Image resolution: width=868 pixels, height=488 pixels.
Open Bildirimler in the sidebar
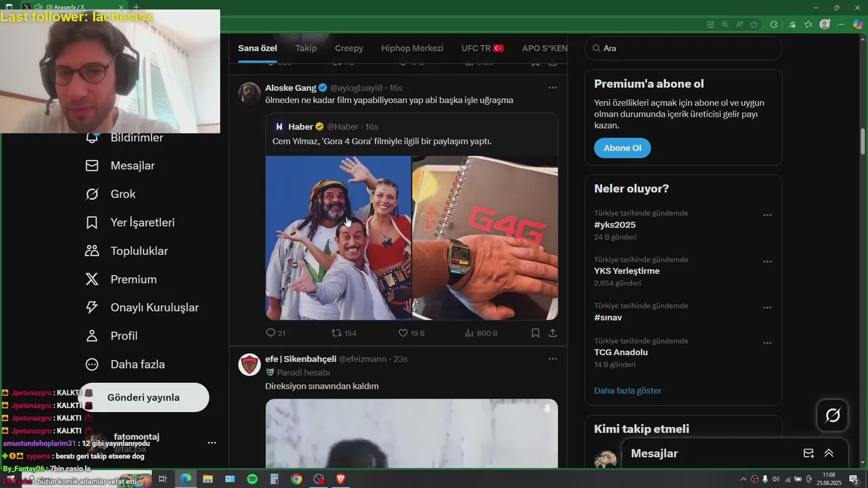[x=124, y=138]
